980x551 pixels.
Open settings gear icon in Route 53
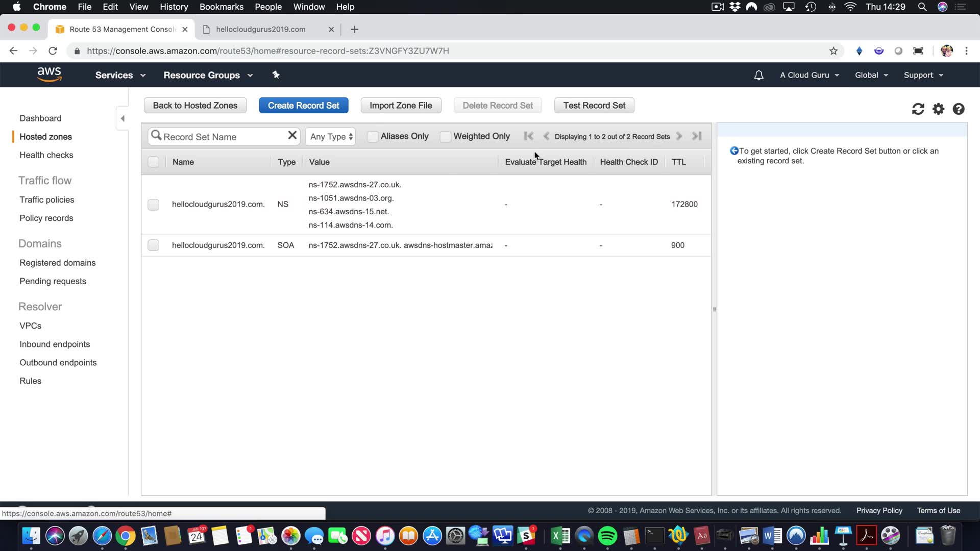938,109
